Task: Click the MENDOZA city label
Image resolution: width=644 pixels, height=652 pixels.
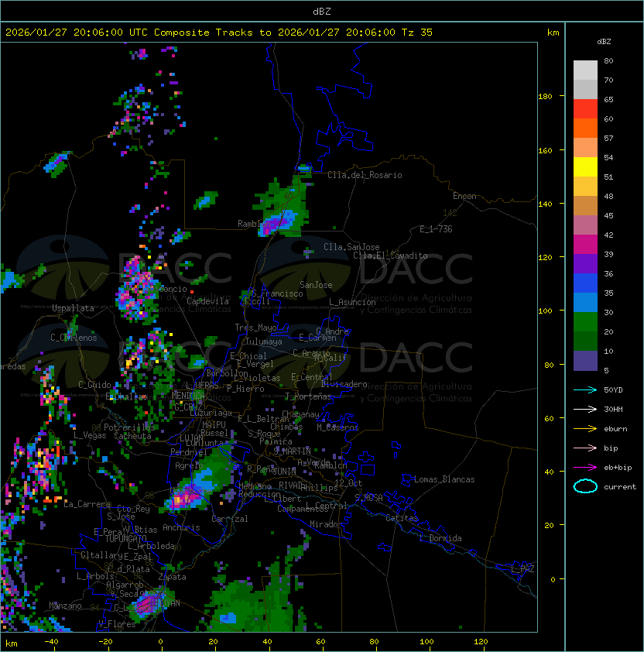Action: pyautogui.click(x=188, y=395)
